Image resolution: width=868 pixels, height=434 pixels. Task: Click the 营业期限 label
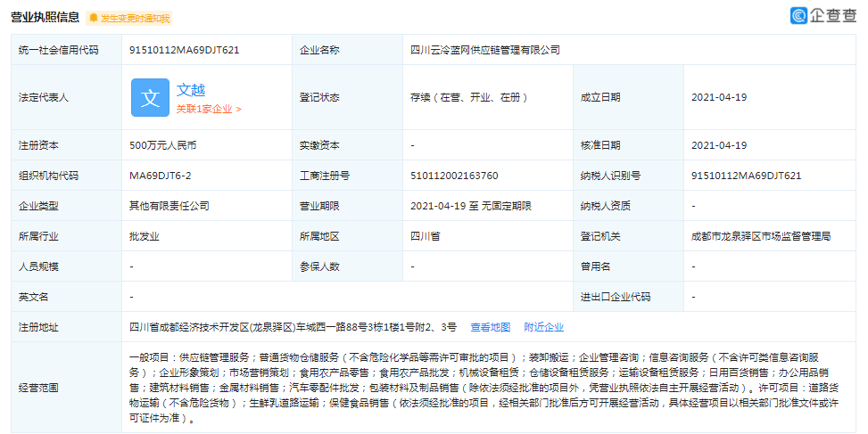pos(319,206)
